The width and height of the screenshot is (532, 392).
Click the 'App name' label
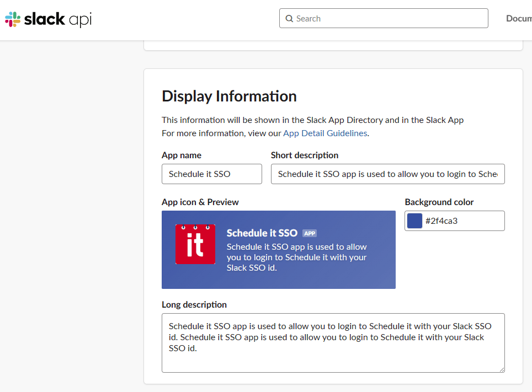click(182, 155)
